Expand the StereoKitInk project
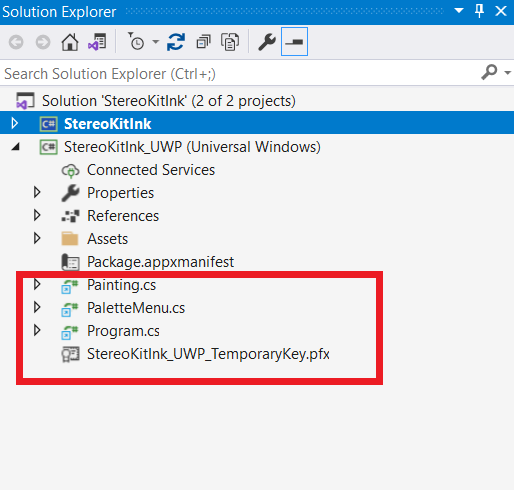514x490 pixels. (14, 123)
